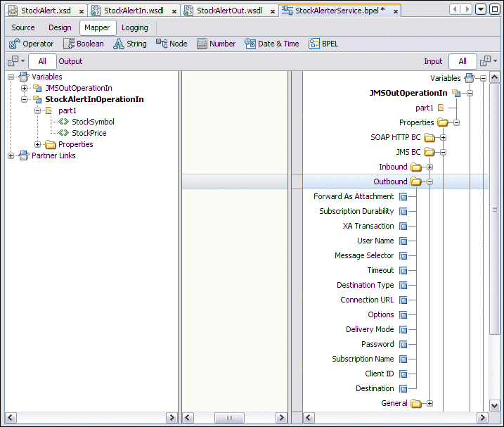The width and height of the screenshot is (504, 427).
Task: Click Message Selector property icon
Action: coord(403,256)
